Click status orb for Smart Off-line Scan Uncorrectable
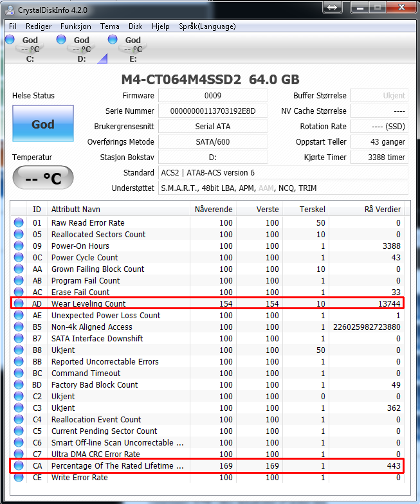This screenshot has height=504, width=420. tap(19, 442)
